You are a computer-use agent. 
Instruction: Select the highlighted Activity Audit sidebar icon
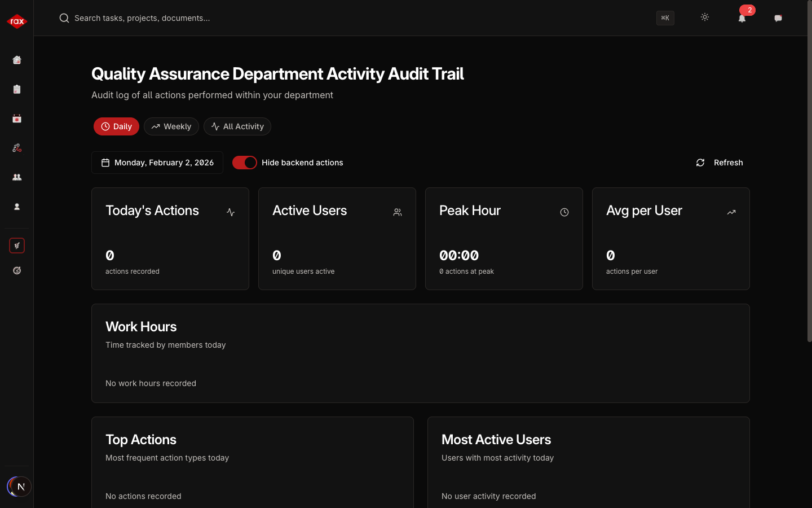[x=16, y=246]
